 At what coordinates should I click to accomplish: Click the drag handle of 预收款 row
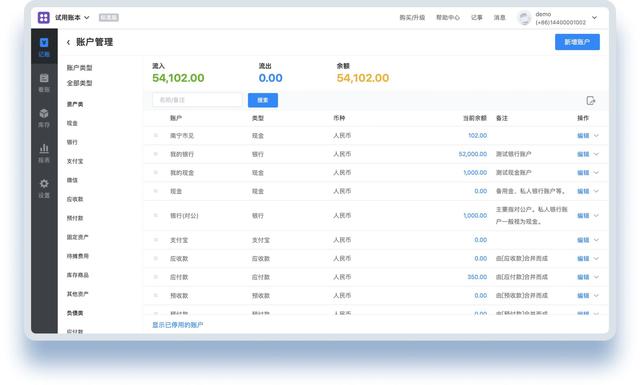pyautogui.click(x=156, y=295)
